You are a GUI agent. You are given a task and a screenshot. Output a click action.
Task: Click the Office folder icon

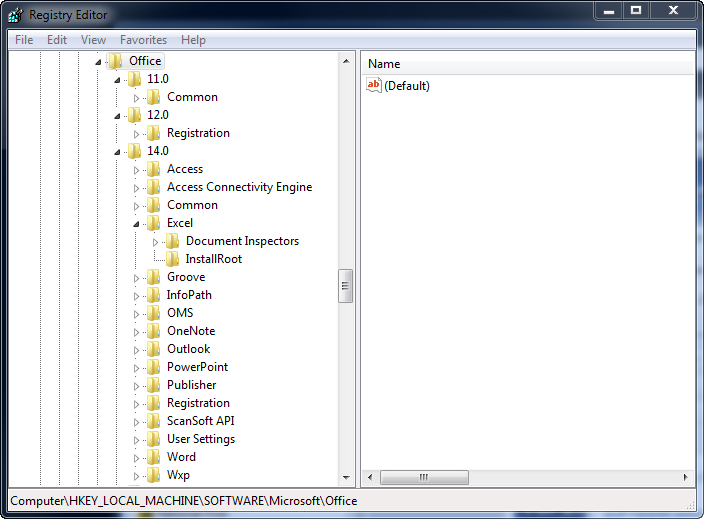[x=116, y=61]
